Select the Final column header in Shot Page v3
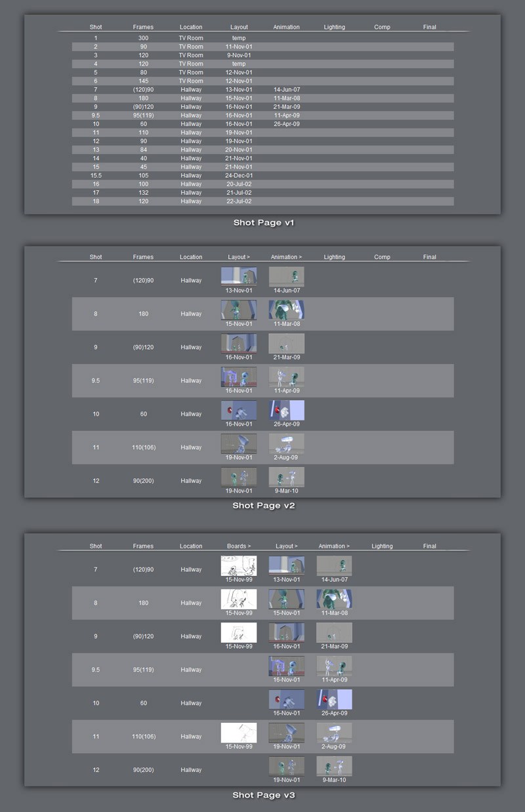525x812 pixels. point(430,546)
